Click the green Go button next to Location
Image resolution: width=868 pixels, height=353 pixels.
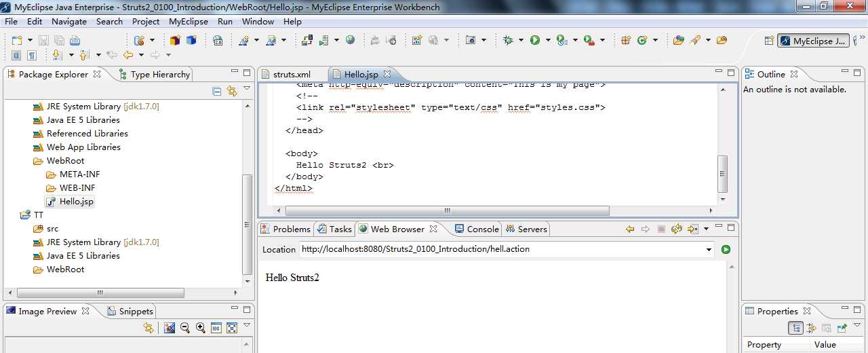click(726, 250)
